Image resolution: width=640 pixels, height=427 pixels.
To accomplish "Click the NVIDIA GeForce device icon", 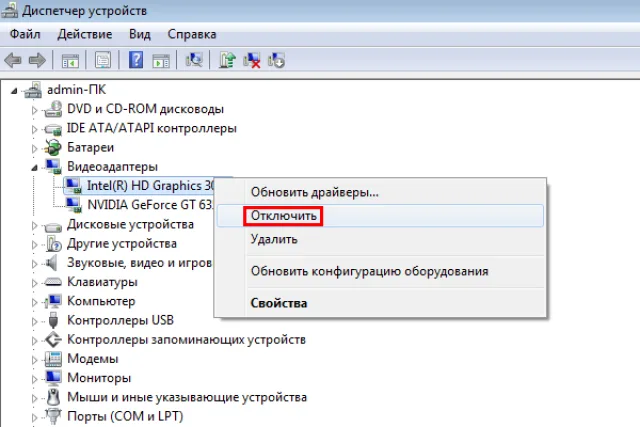I will [73, 205].
